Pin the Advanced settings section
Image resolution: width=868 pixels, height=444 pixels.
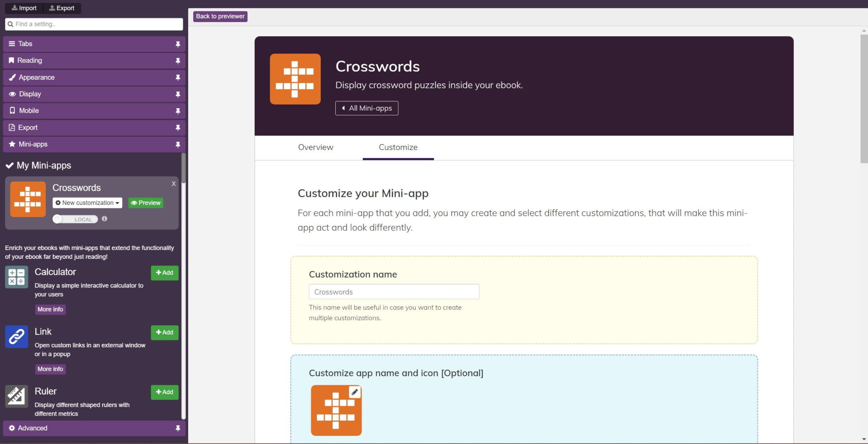178,428
